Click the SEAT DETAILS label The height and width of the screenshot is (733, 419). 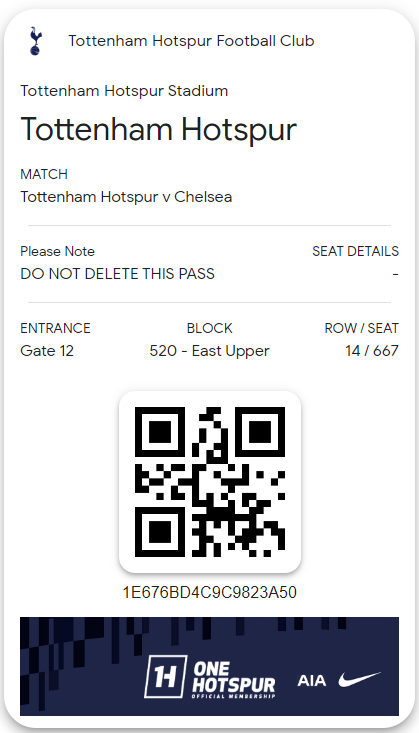(x=355, y=252)
